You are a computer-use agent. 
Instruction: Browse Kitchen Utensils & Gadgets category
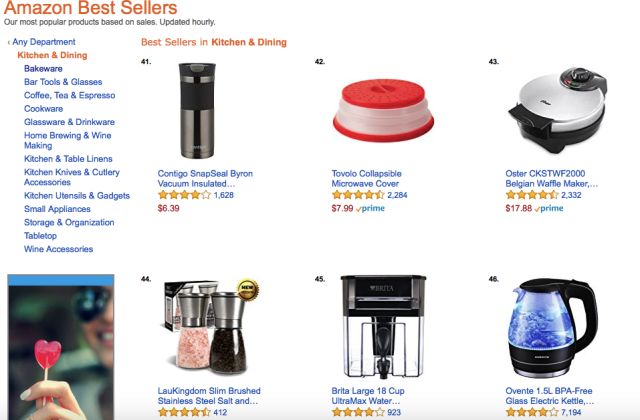point(77,196)
